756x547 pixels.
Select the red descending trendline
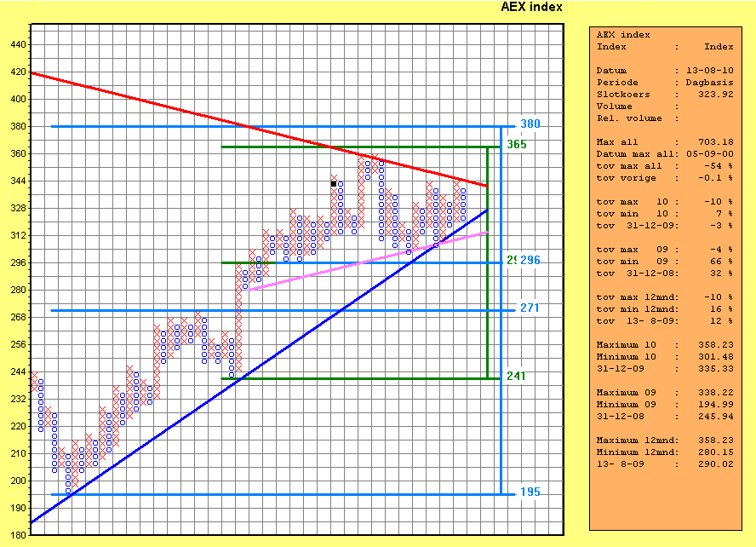[170, 108]
